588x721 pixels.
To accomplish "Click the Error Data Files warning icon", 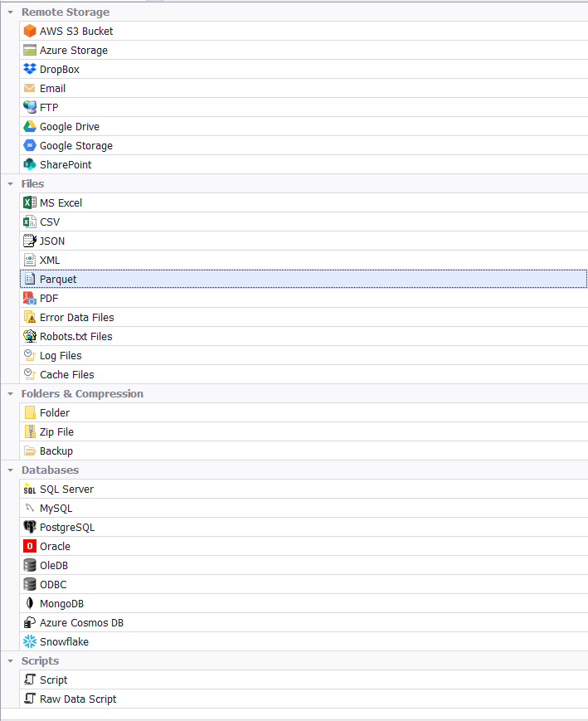I will pyautogui.click(x=29, y=317).
